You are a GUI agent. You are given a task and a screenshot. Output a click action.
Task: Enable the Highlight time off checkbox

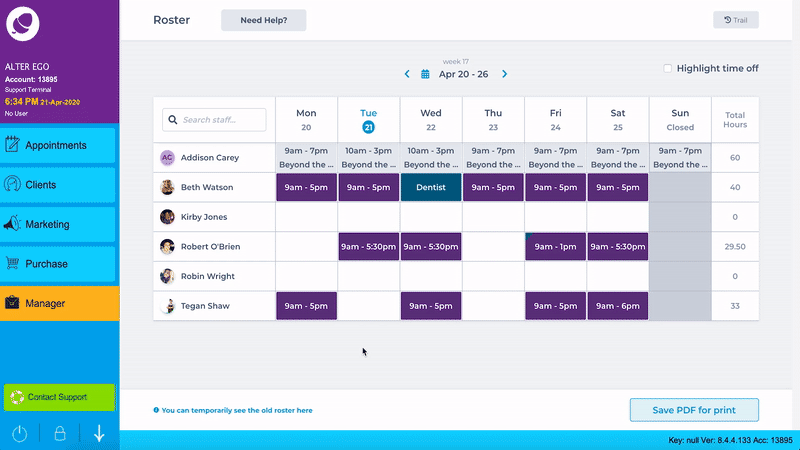(x=668, y=68)
